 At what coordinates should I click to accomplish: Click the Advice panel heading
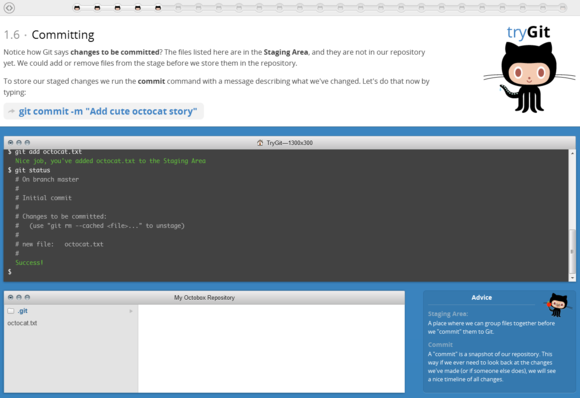pyautogui.click(x=482, y=297)
